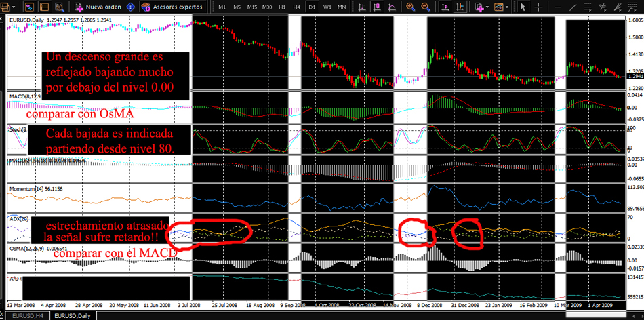
Task: Expand the chart templates dropdown
Action: tap(508, 7)
